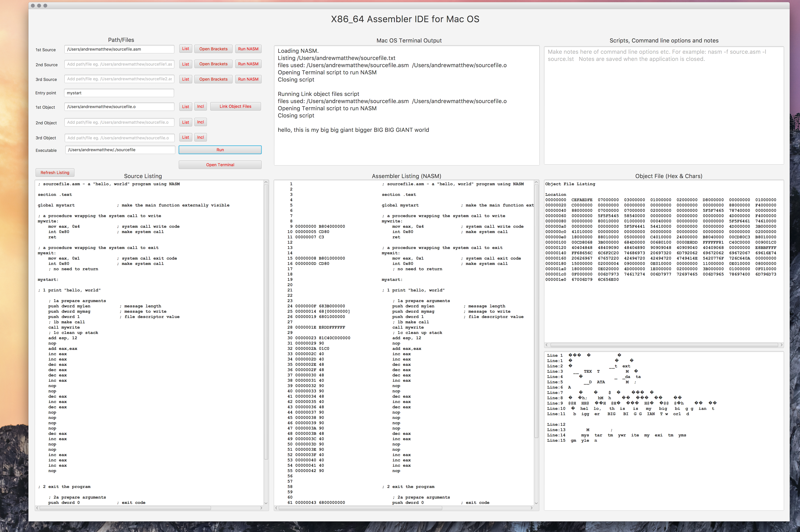This screenshot has width=800, height=532.
Task: Focus the 2nd Object path field
Action: click(x=119, y=122)
